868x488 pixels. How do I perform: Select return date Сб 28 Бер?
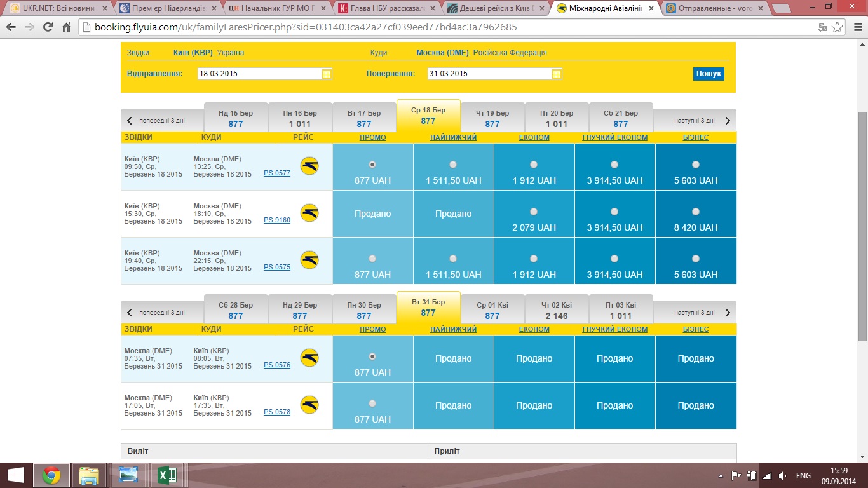236,310
